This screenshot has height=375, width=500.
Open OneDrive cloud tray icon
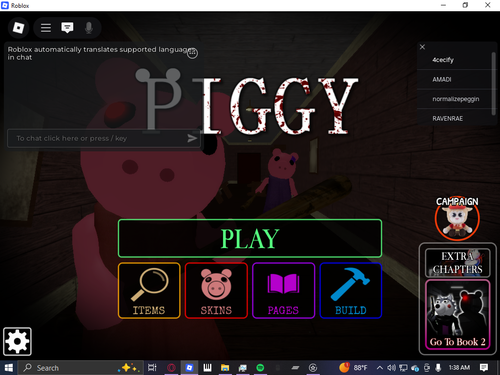click(415, 368)
